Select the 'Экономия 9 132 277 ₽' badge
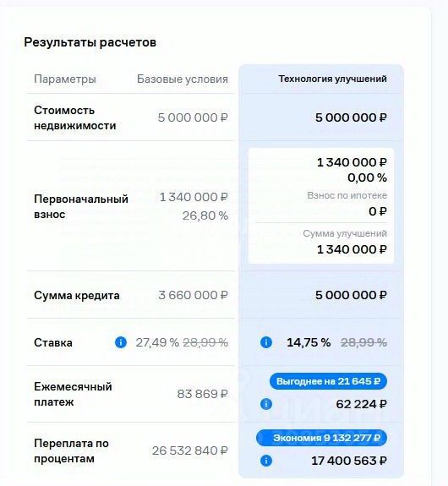 tap(321, 438)
